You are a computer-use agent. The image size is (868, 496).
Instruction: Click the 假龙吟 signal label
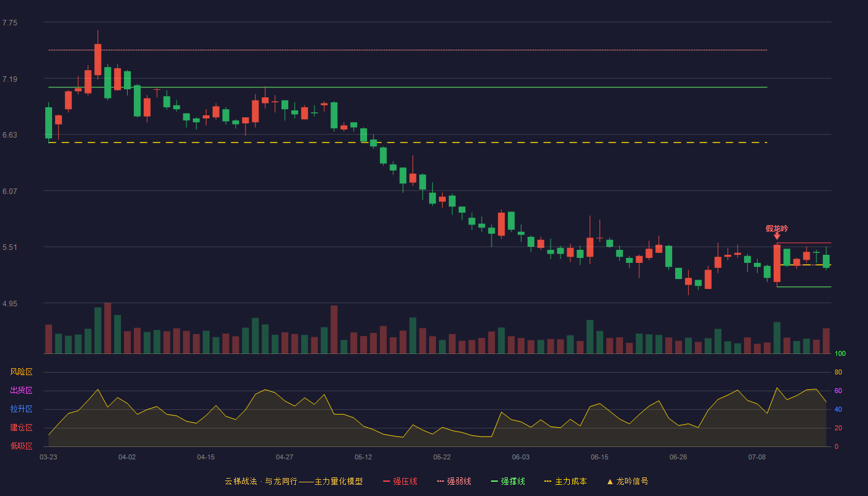click(777, 229)
